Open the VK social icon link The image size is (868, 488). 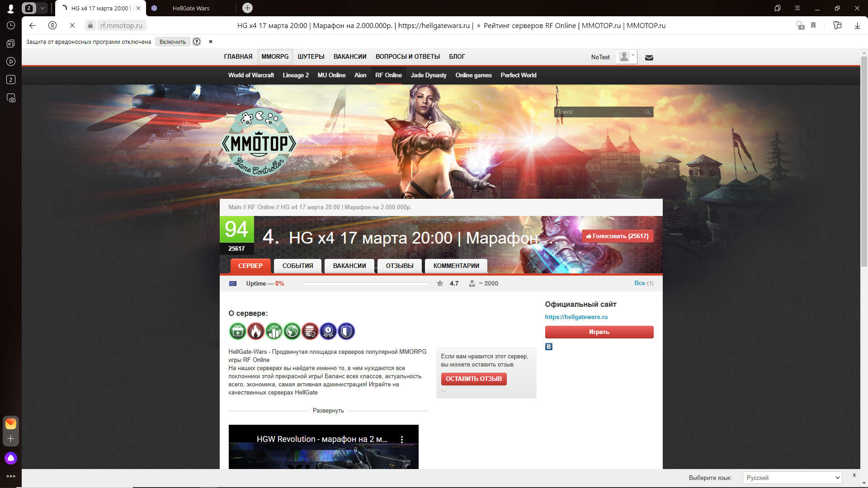point(549,347)
